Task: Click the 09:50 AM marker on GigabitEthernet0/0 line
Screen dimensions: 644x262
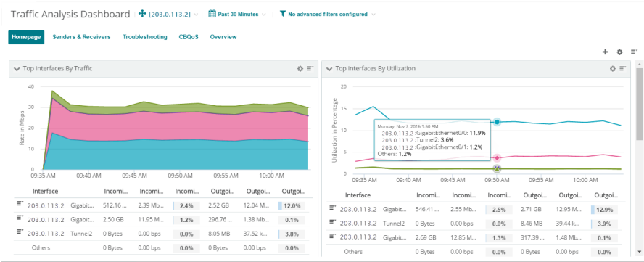Action: pyautogui.click(x=497, y=122)
